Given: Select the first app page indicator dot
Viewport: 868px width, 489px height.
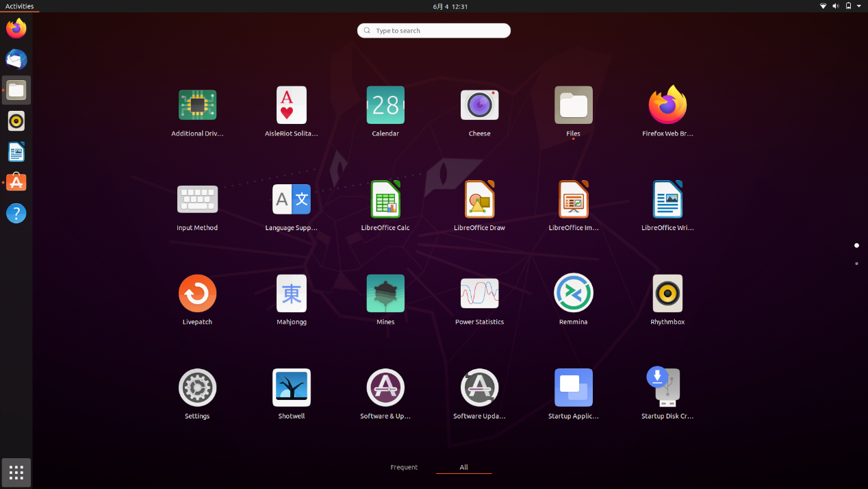Looking at the screenshot, I should pos(856,245).
